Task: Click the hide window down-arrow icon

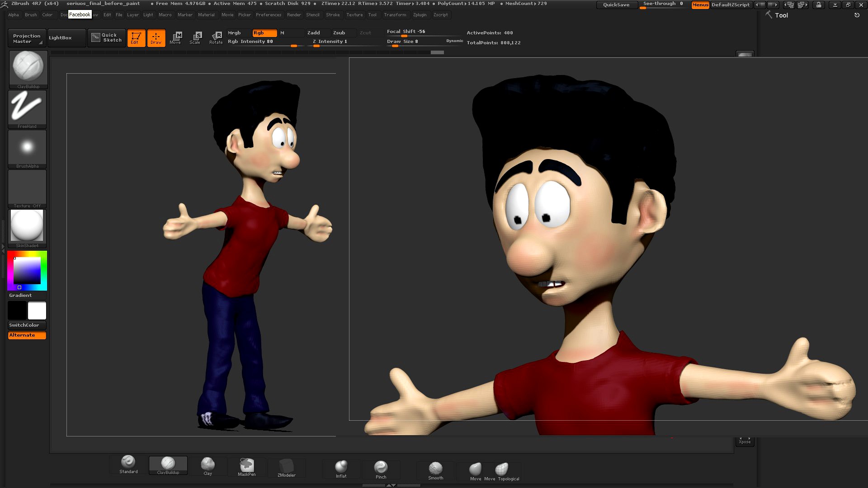Action: (x=835, y=5)
